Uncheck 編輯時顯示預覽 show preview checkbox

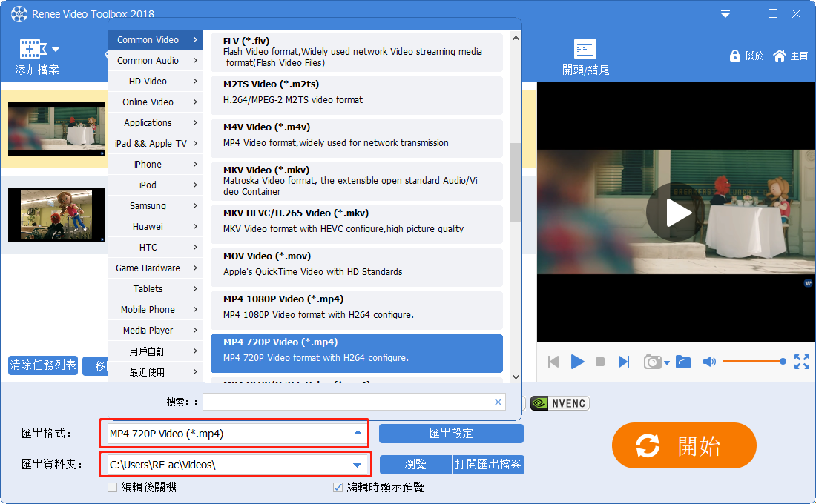tap(338, 488)
